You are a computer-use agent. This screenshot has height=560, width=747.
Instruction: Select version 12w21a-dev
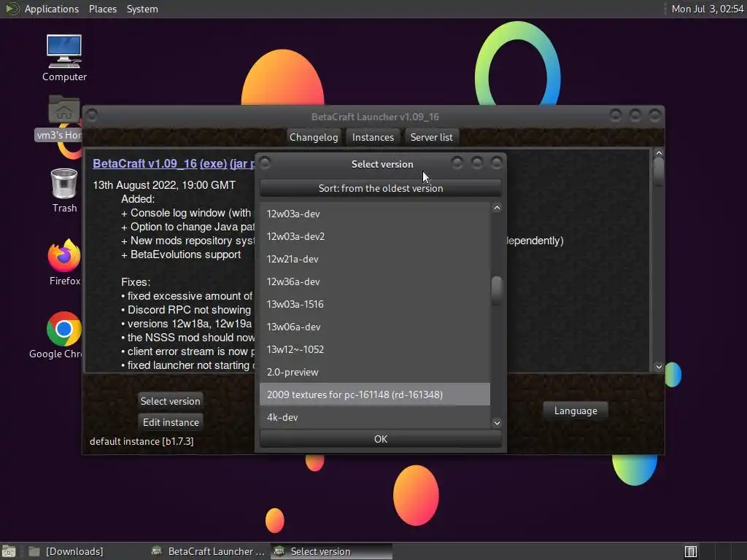coord(374,259)
